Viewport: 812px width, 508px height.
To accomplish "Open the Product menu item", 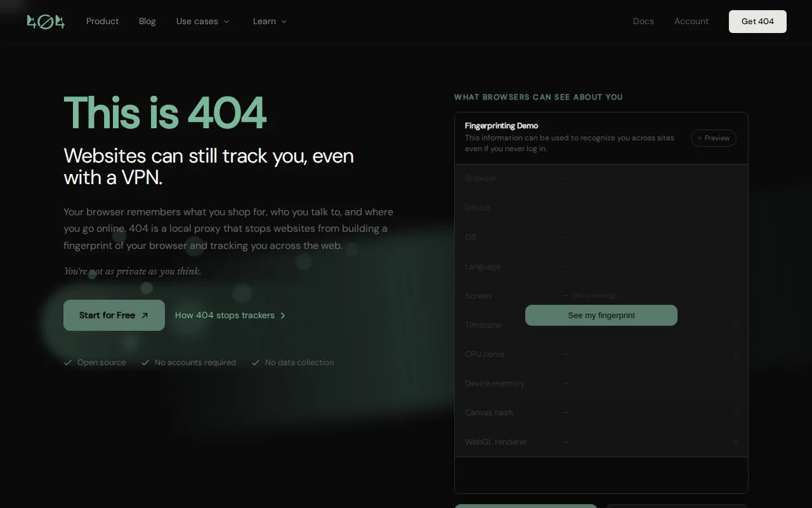I will pos(103,21).
